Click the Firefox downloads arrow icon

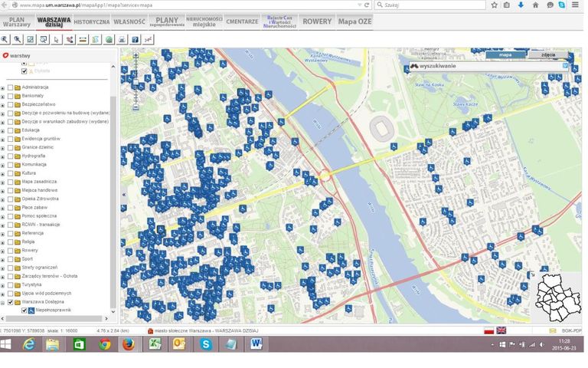(x=521, y=5)
